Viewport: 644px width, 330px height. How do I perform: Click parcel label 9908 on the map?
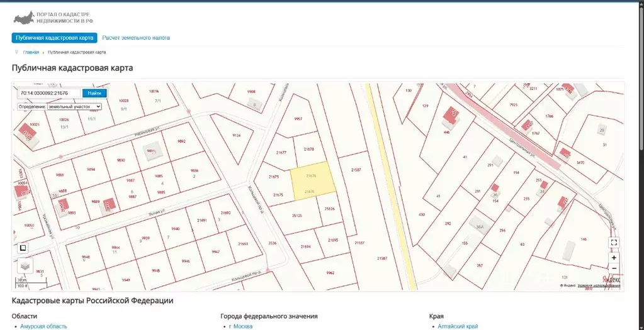(x=251, y=92)
